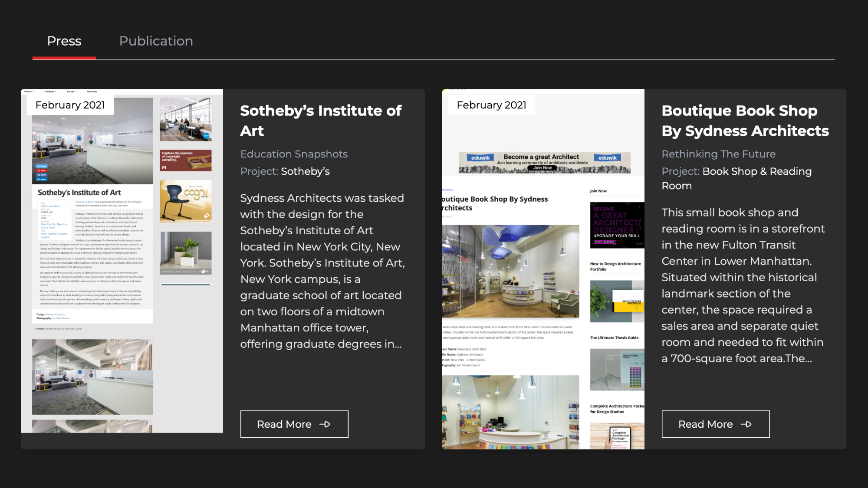Click the Sotheby's article description paragraph
Viewport: 868px width, 488px height.
pos(322,271)
